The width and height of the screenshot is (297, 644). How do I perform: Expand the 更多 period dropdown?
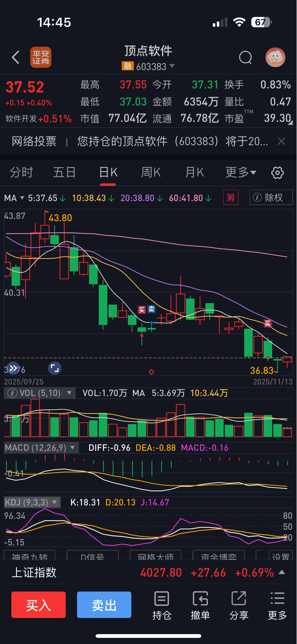click(x=241, y=173)
